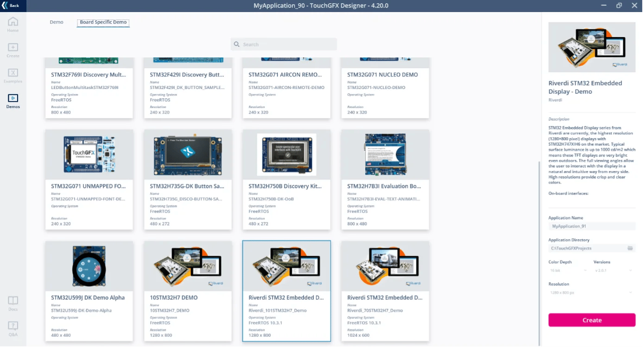644x348 pixels.
Task: Switch to the Demo tab
Action: [57, 22]
